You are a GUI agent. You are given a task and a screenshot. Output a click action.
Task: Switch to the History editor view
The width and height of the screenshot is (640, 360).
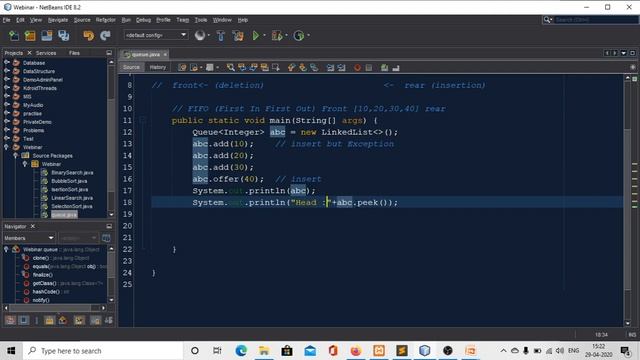coord(158,67)
